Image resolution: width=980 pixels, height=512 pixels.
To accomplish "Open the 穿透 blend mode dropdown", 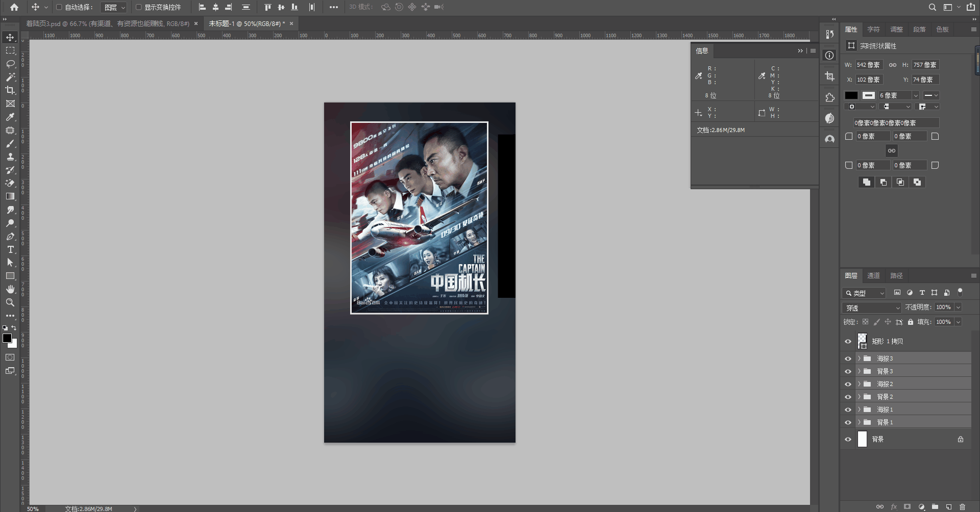I will (872, 308).
